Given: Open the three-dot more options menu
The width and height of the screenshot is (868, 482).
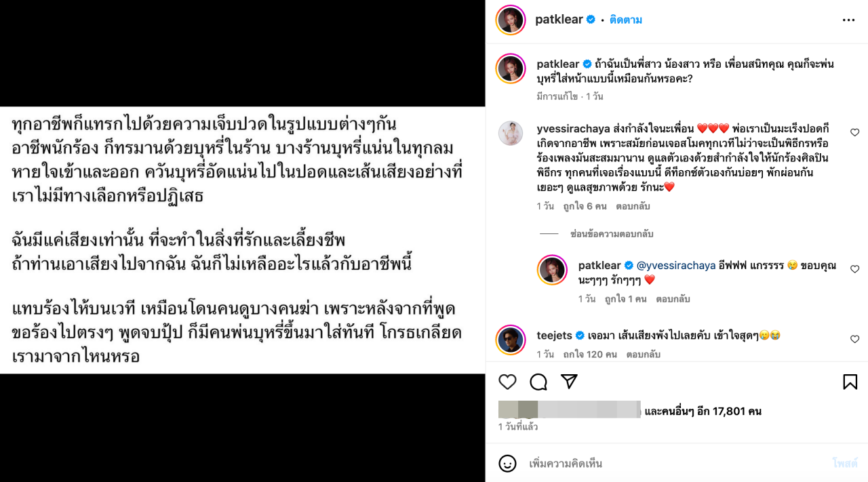Looking at the screenshot, I should 848,20.
